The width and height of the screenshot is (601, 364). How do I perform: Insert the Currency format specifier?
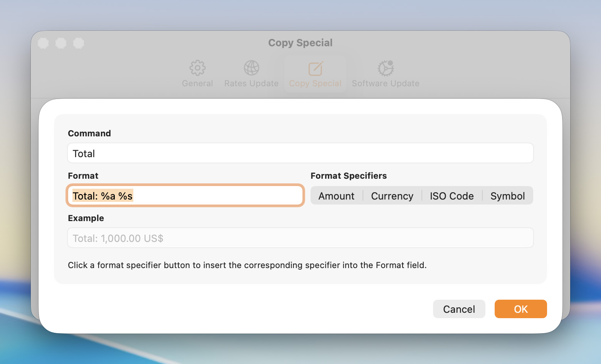point(392,196)
